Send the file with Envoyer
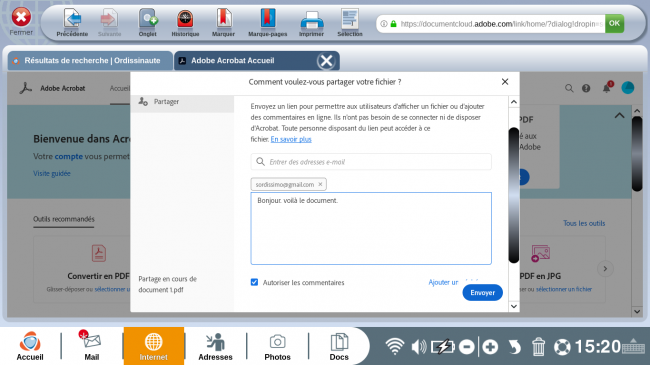Viewport: 650px width, 365px height. (x=483, y=292)
